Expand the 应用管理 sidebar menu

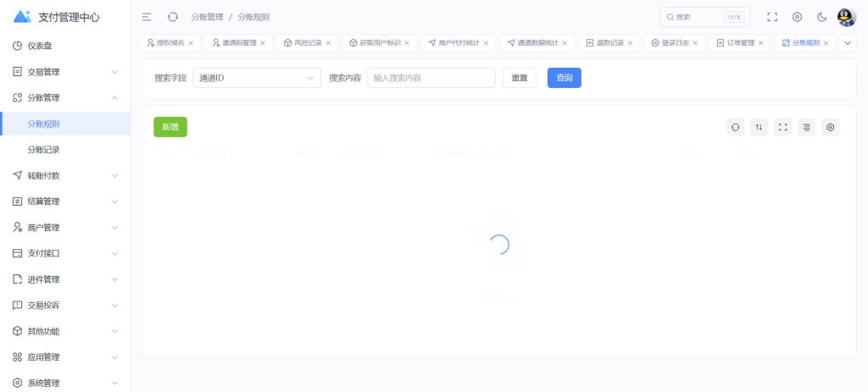65,357
